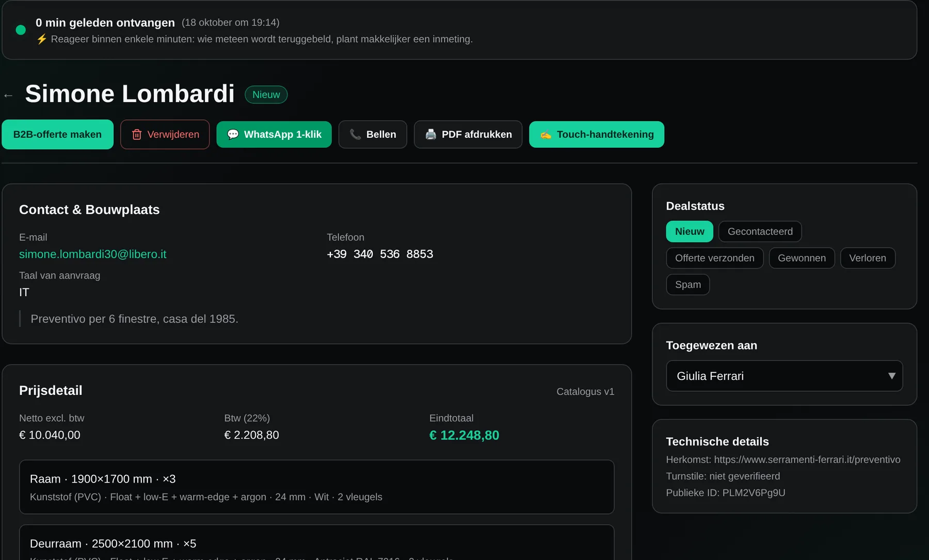Open email simone.lombardi30@libero.it
The width and height of the screenshot is (929, 560).
pos(93,254)
